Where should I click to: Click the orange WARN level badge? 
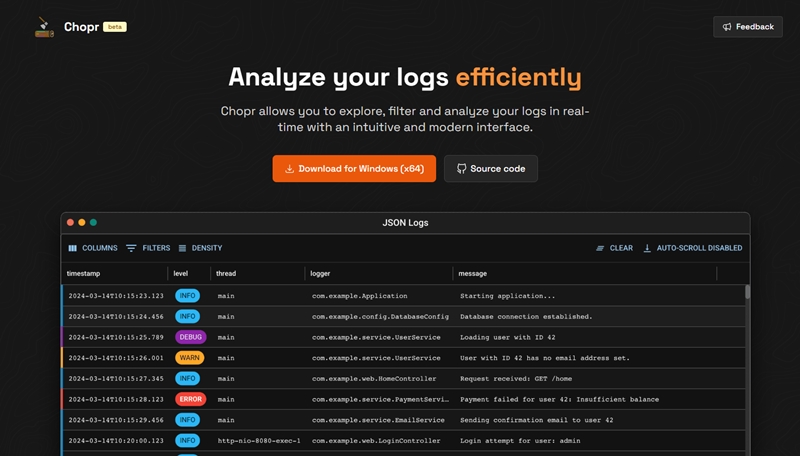[x=188, y=357]
